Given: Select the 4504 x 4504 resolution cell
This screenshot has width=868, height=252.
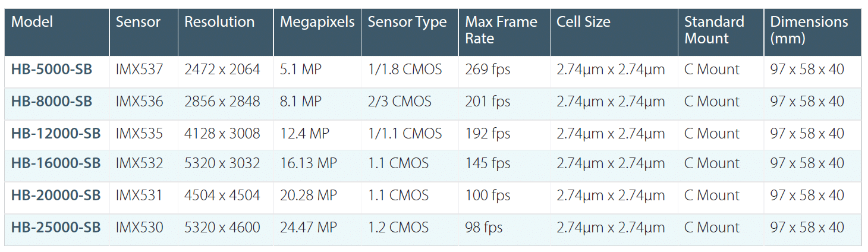Looking at the screenshot, I should 222,196.
